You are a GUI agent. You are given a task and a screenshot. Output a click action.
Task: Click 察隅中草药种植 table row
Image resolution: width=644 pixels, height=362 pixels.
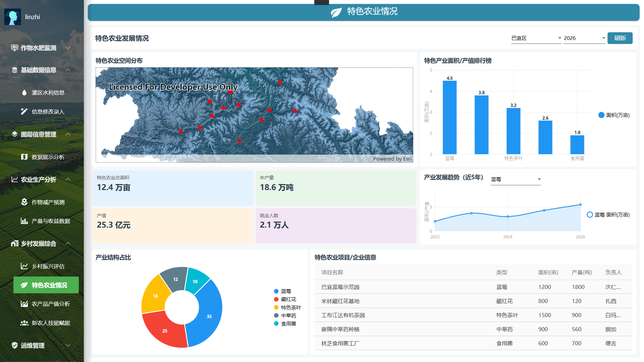(473, 329)
